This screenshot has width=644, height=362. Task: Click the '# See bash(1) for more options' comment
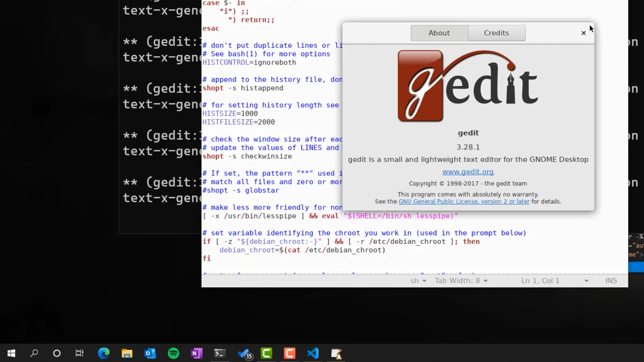point(266,54)
